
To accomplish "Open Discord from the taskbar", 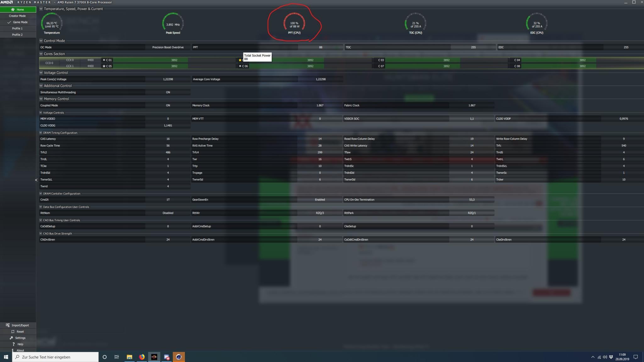I will click(x=166, y=357).
